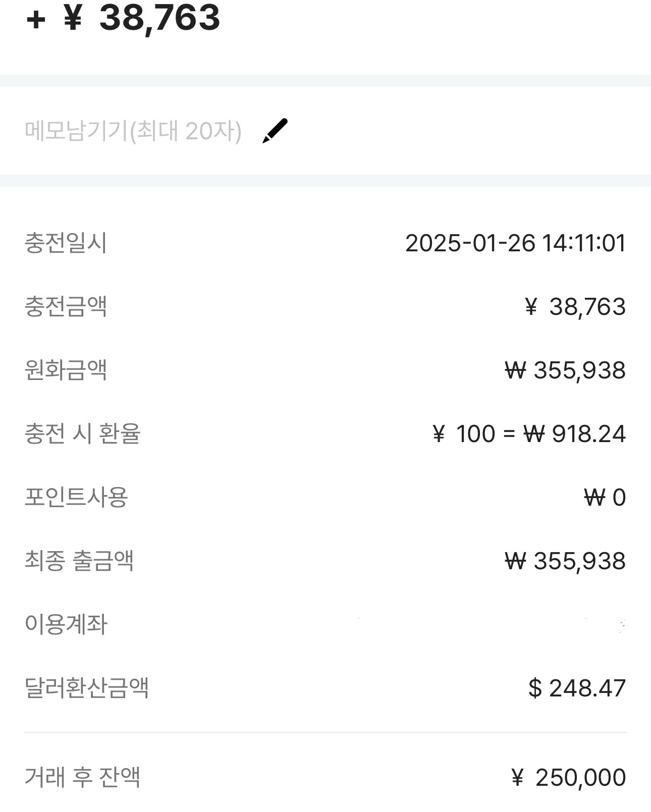Select the 충전 시 환율 label
Viewport: 651px width, 812px height.
[x=82, y=434]
